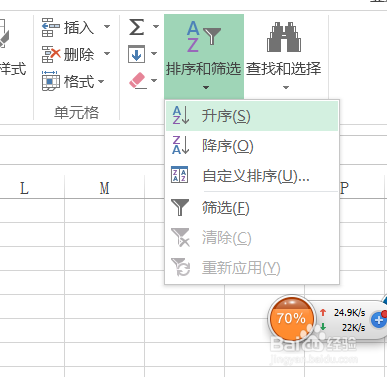The width and height of the screenshot is (387, 377).
Task: Open the Delete (删除) dropdown arrow
Action: (x=107, y=53)
